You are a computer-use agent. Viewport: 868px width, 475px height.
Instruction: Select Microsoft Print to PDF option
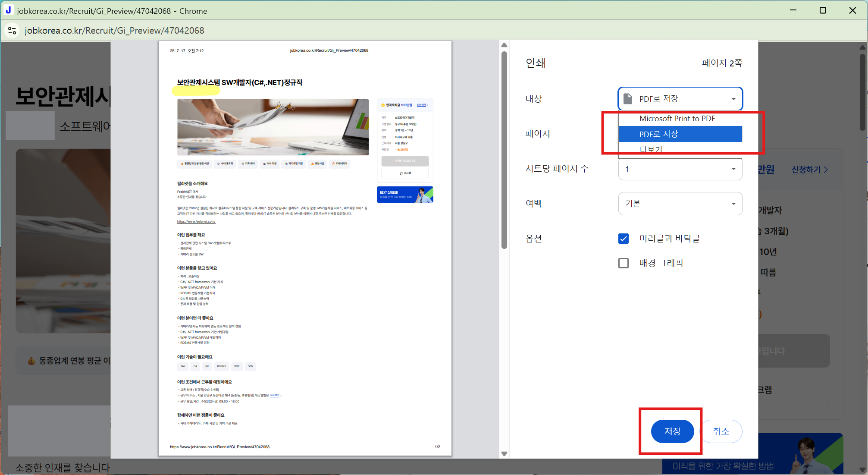677,119
